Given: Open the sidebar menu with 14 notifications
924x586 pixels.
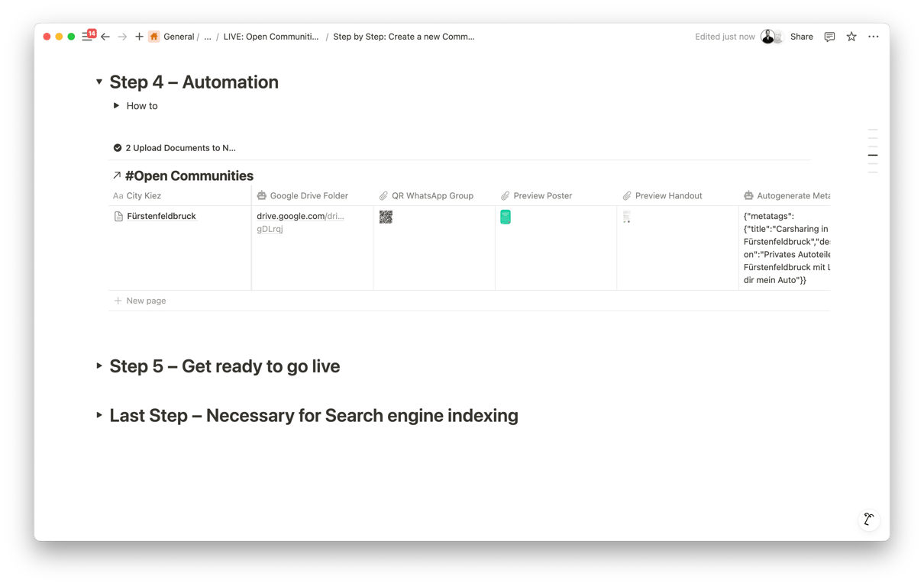Looking at the screenshot, I should pos(88,36).
